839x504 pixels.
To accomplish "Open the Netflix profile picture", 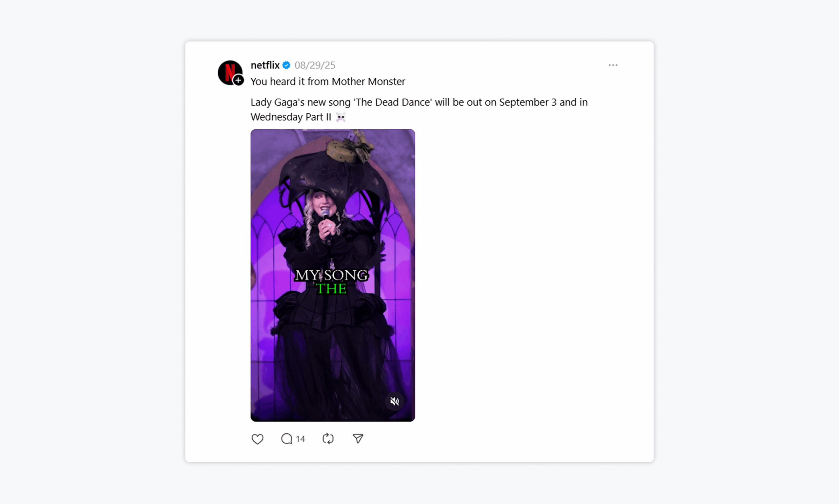I will tap(230, 72).
